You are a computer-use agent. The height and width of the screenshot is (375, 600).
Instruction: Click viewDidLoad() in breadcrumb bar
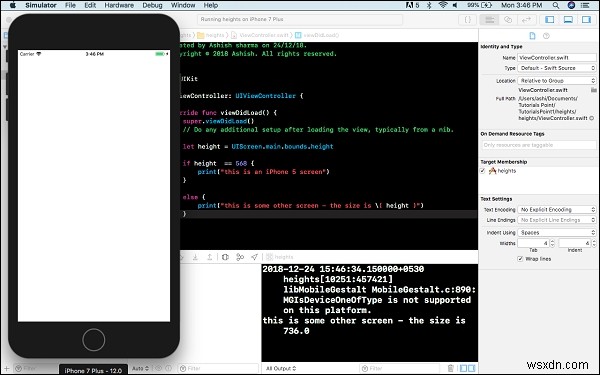click(x=317, y=35)
